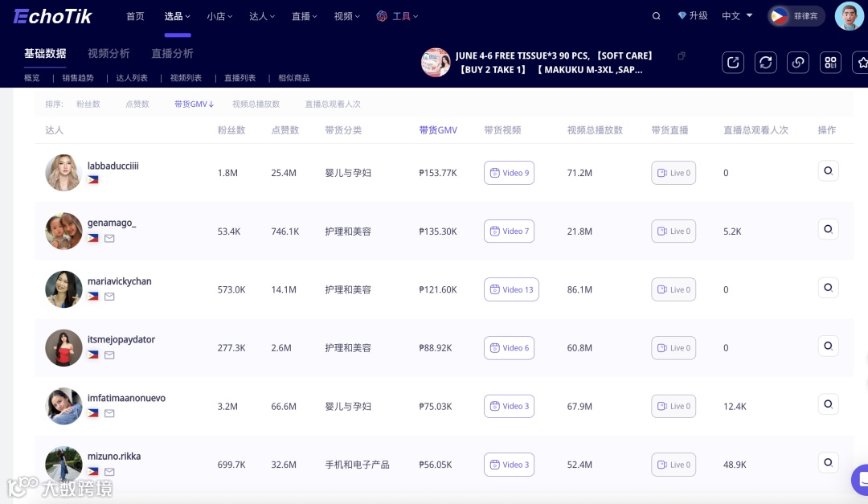The image size is (868, 504).
Task: Sort by 视频总播放数
Action: [256, 104]
